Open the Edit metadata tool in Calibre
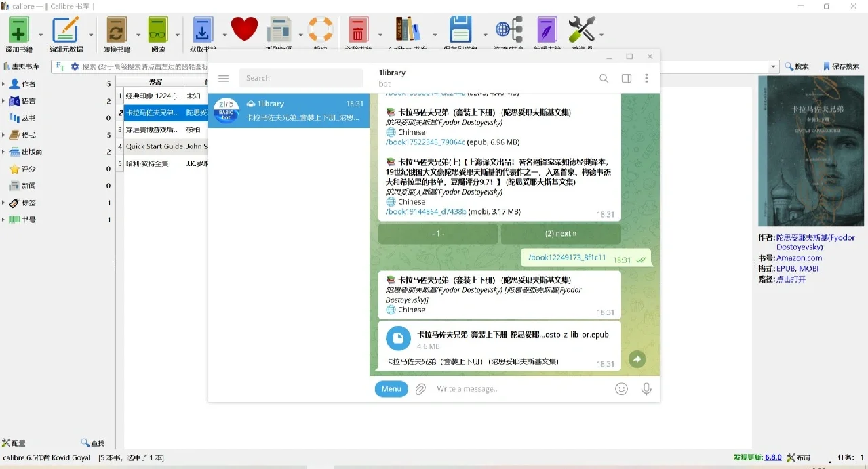This screenshot has height=469, width=868. point(66,30)
